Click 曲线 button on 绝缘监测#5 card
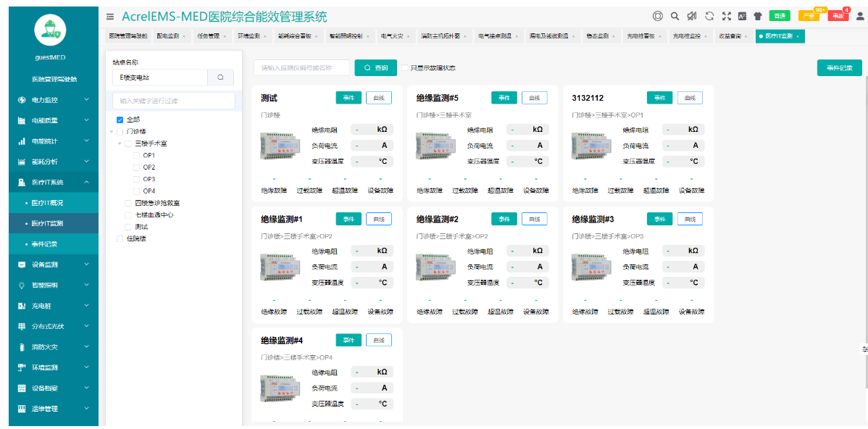The height and width of the screenshot is (429, 868). pos(534,98)
